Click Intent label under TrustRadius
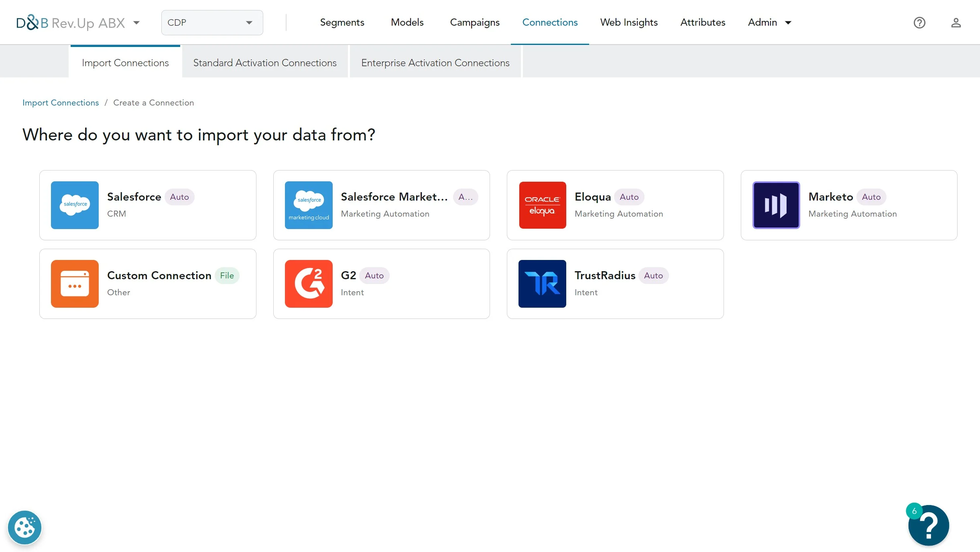The height and width of the screenshot is (552, 980). click(586, 292)
